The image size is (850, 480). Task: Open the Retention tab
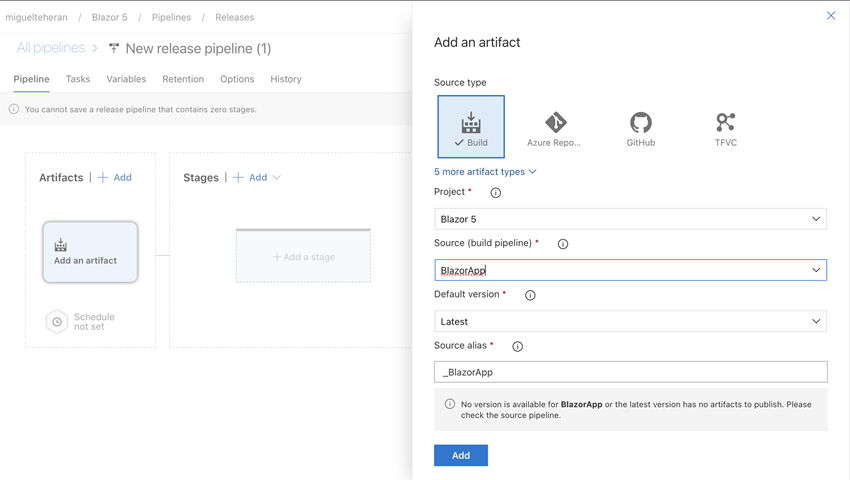tap(183, 79)
